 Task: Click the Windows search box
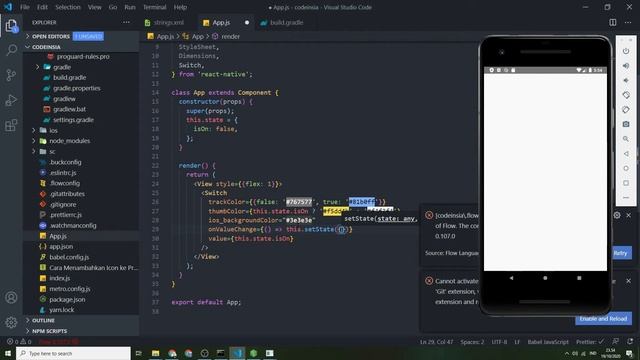tap(73, 353)
